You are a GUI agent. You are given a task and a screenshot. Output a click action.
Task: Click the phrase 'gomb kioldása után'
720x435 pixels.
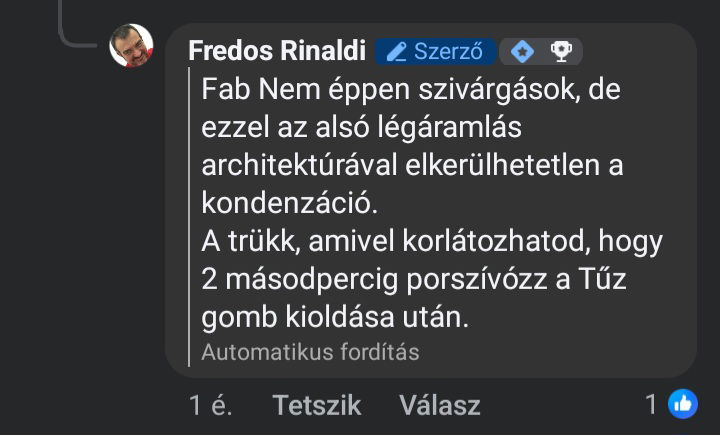[334, 317]
